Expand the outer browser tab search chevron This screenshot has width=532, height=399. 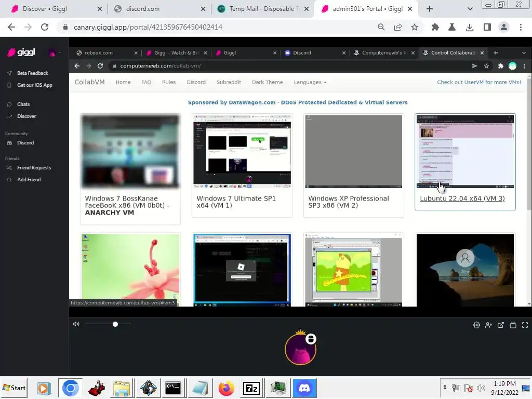(x=470, y=9)
